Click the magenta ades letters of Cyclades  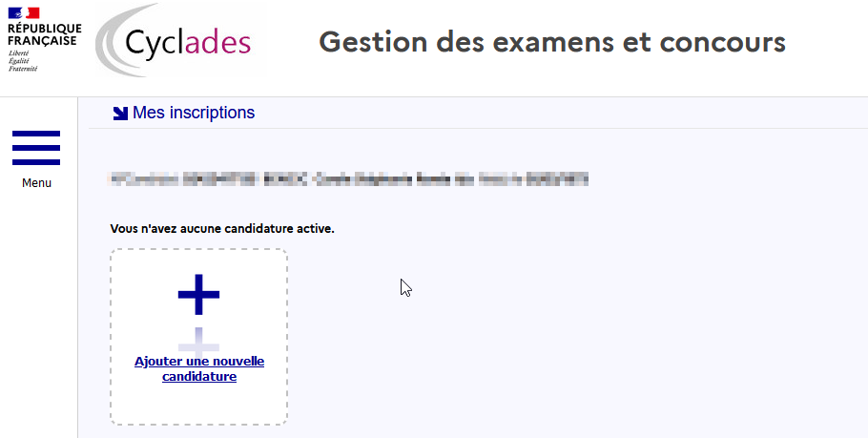point(218,42)
